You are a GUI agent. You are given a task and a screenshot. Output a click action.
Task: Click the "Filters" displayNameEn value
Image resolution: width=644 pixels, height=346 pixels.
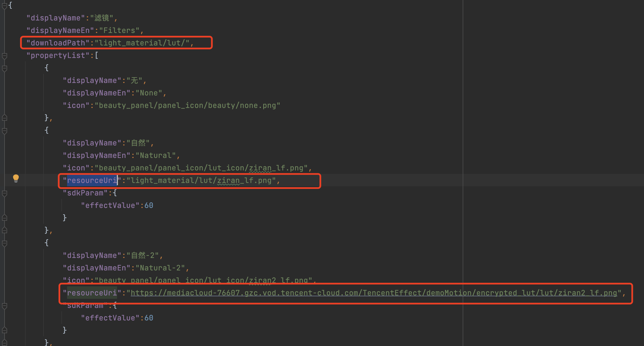click(x=119, y=30)
